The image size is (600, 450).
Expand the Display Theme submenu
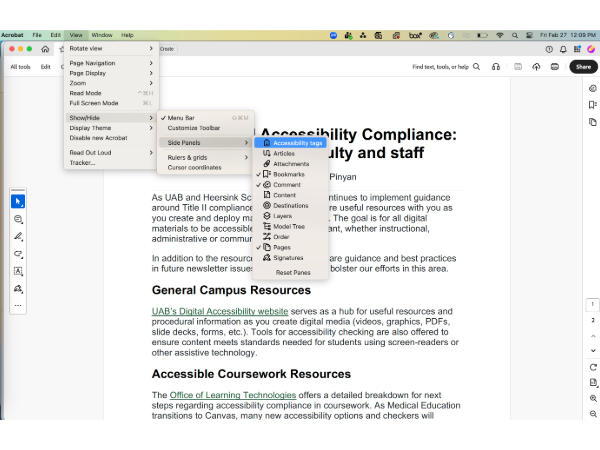pos(111,128)
